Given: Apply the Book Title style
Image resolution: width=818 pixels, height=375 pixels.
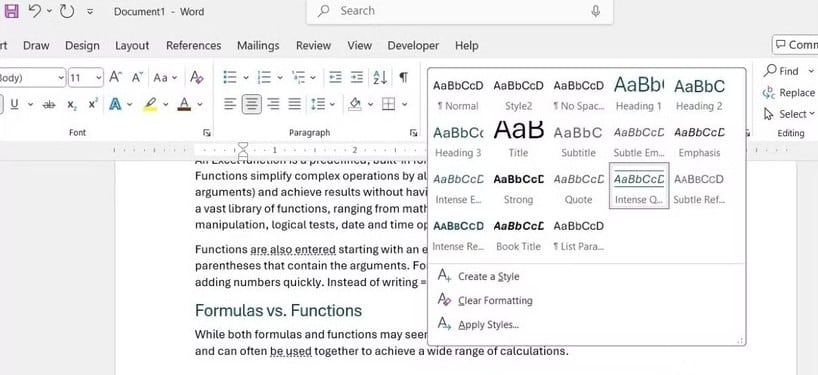Looking at the screenshot, I should coord(518,235).
